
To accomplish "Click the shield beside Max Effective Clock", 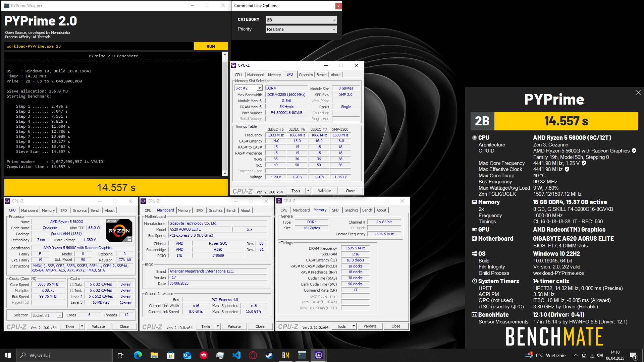I will tap(567, 169).
